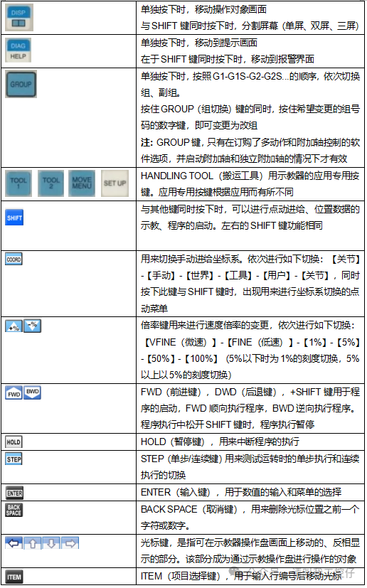Click the text starting '按住GROUP（组切换）键的同时'
Screen dimensions: 367x588
(250, 117)
